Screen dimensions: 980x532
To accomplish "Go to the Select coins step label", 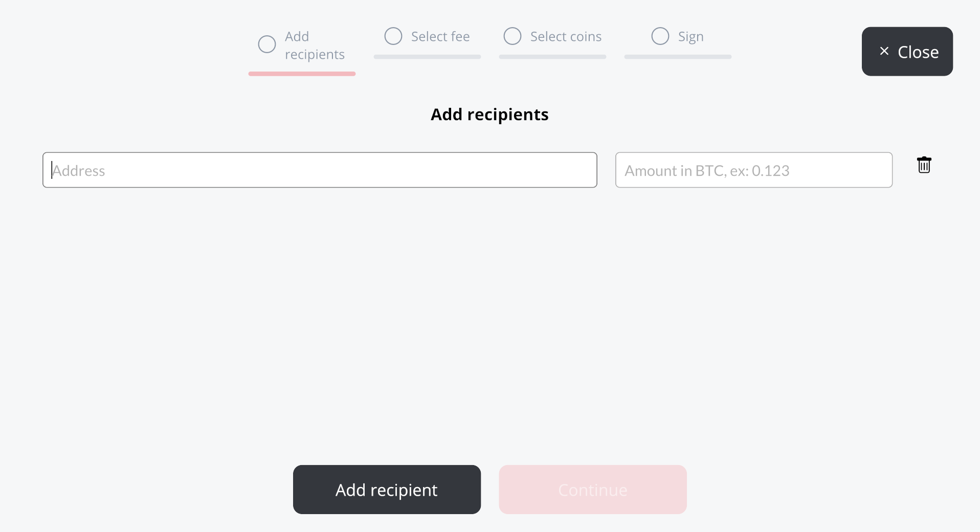I will (565, 37).
